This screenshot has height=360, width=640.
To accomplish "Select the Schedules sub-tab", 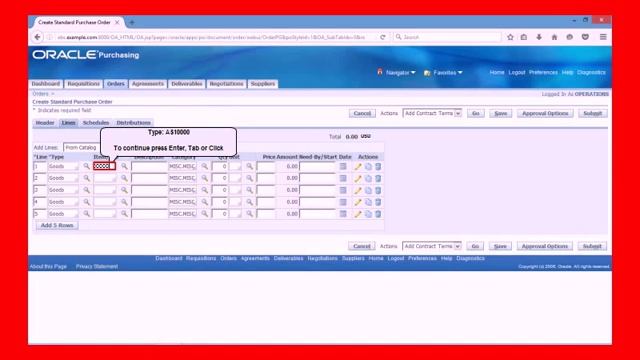I will point(96,123).
